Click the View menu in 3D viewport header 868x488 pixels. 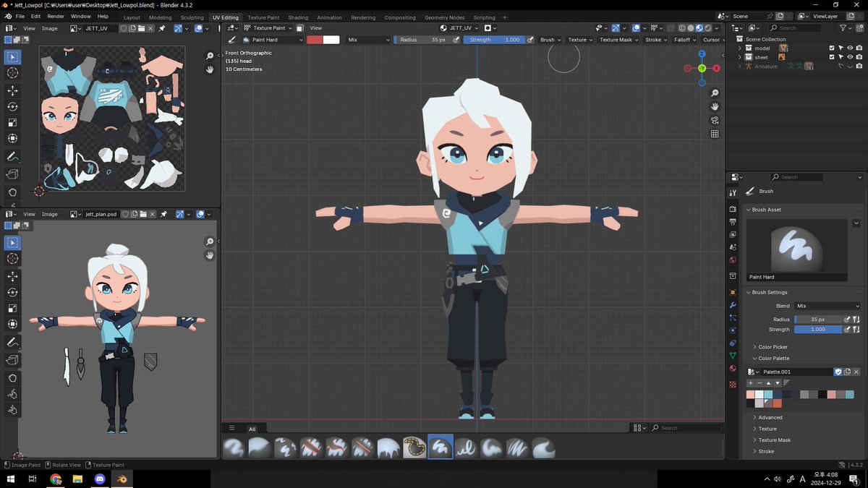(x=316, y=28)
